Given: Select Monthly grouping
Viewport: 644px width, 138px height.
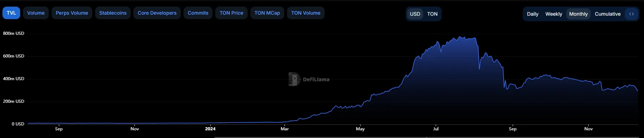Looking at the screenshot, I should [579, 14].
